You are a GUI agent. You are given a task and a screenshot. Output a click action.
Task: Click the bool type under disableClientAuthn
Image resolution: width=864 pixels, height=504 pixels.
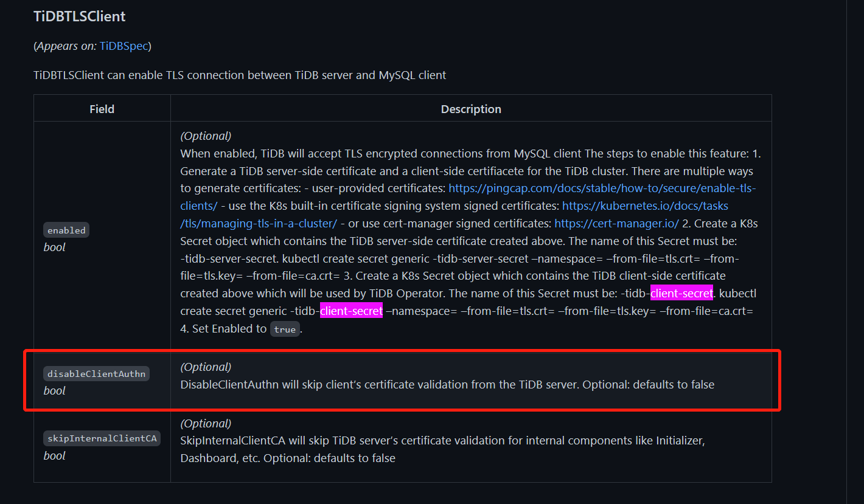[x=54, y=391]
